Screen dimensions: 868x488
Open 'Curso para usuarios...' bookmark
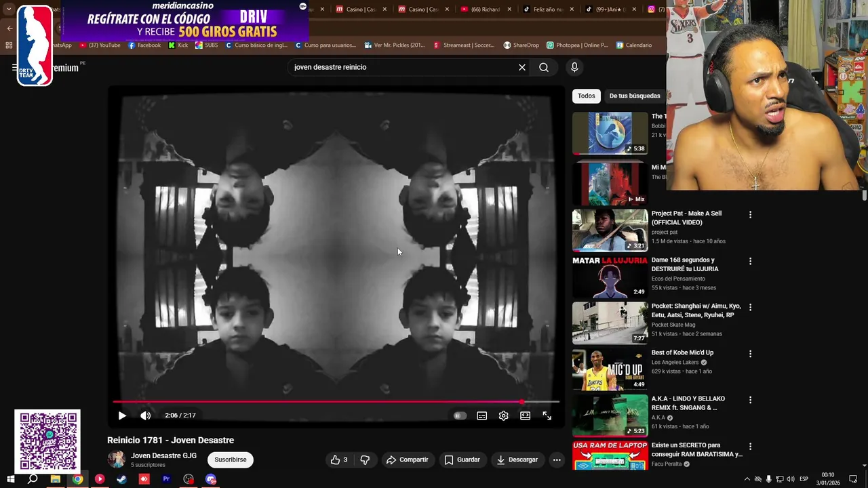[x=325, y=45]
